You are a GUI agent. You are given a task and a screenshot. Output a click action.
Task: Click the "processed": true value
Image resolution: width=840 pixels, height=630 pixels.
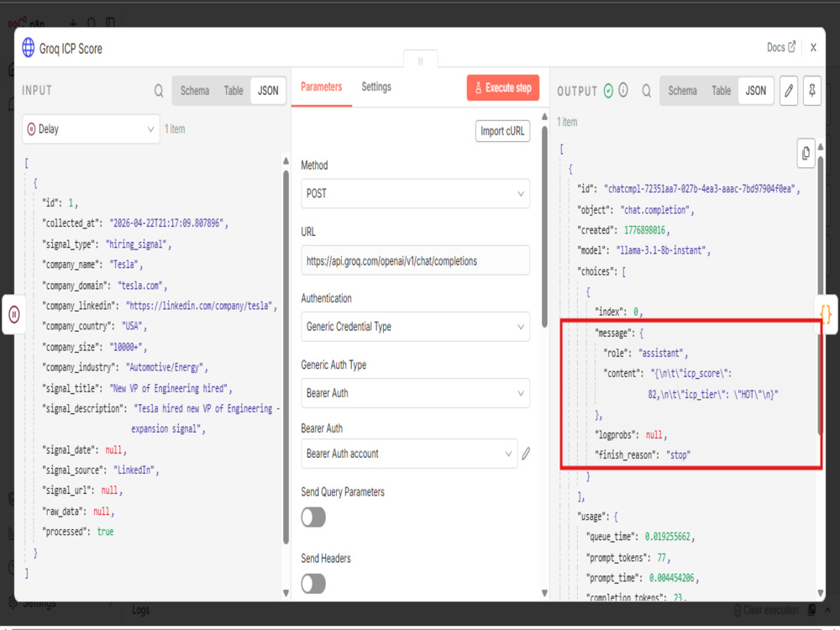tap(105, 532)
